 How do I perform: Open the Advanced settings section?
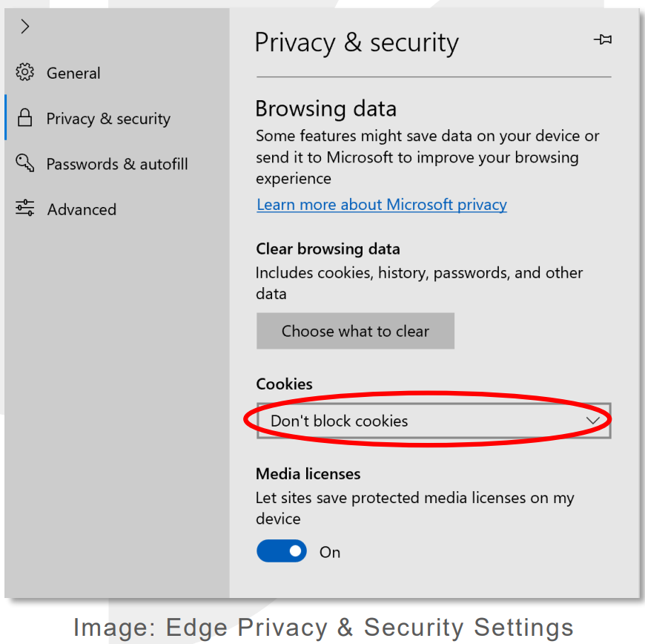82,209
